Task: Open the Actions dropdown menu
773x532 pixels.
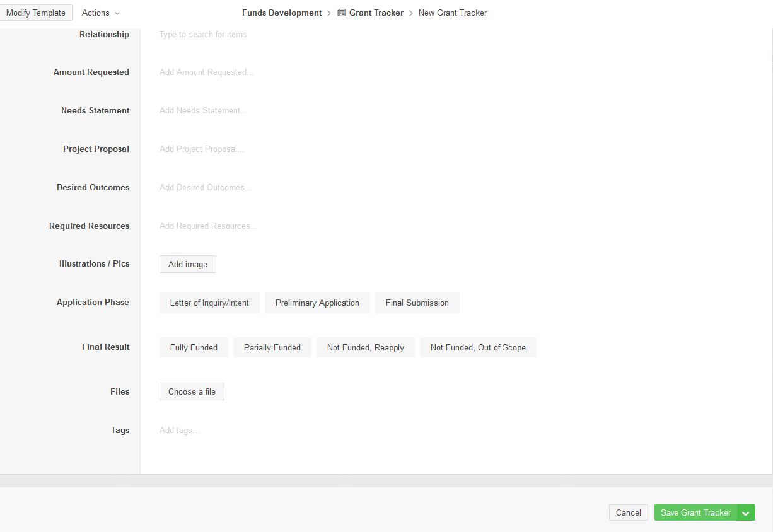Action: (x=100, y=13)
